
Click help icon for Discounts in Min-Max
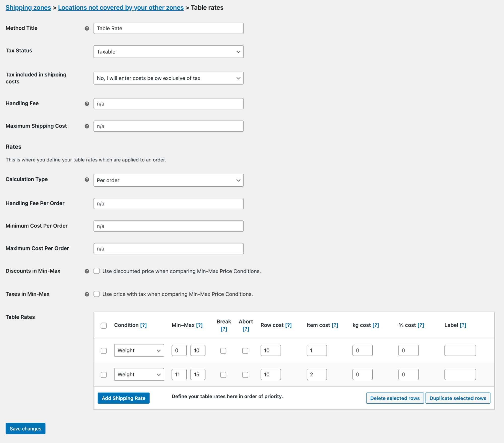point(87,271)
